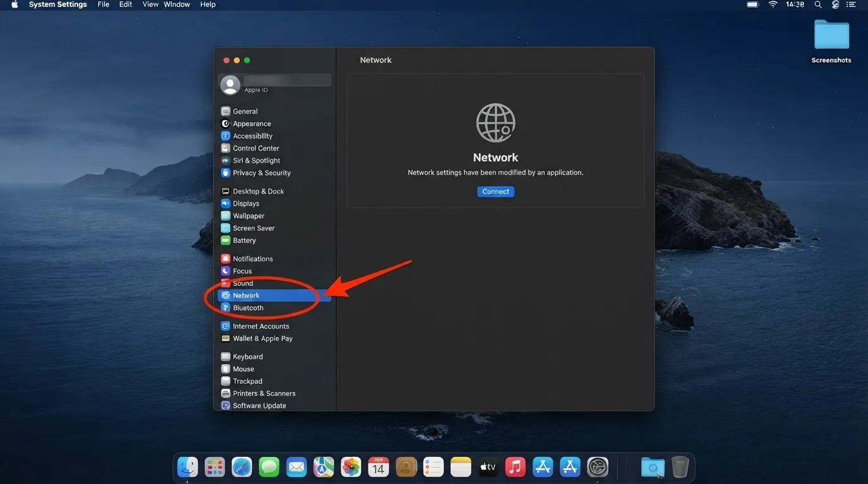Click the battery status icon in menu bar
The height and width of the screenshot is (484, 868).
753,4
